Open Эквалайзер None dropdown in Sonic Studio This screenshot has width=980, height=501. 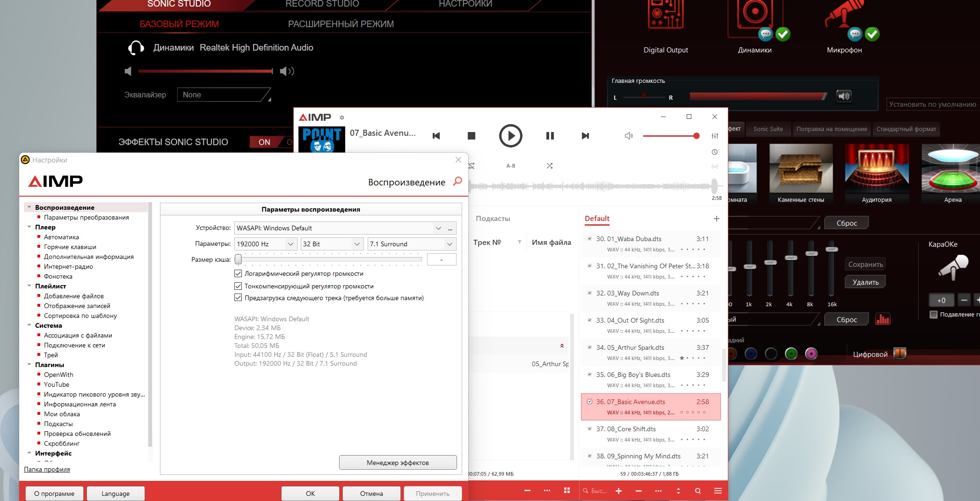click(x=224, y=95)
